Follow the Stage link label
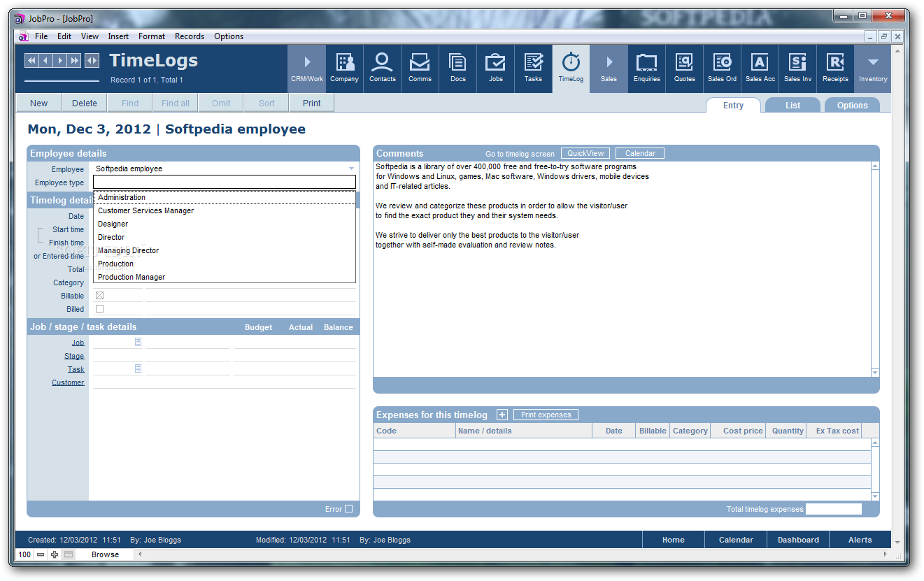 (74, 356)
